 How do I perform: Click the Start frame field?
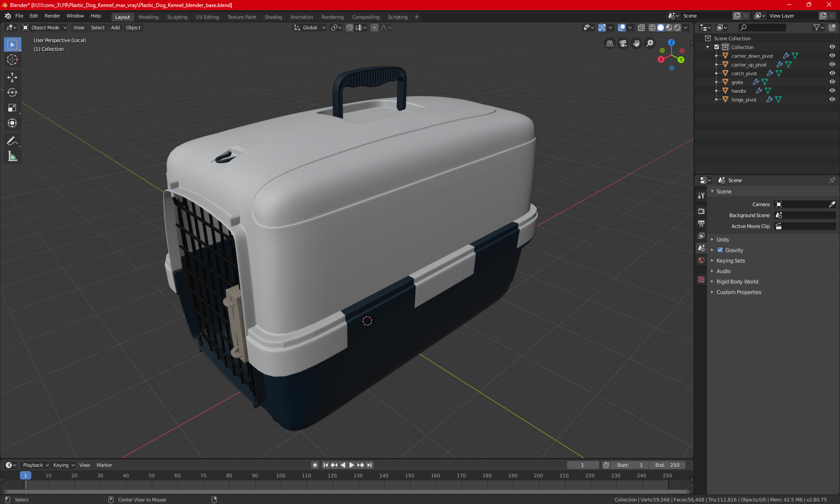click(x=629, y=465)
